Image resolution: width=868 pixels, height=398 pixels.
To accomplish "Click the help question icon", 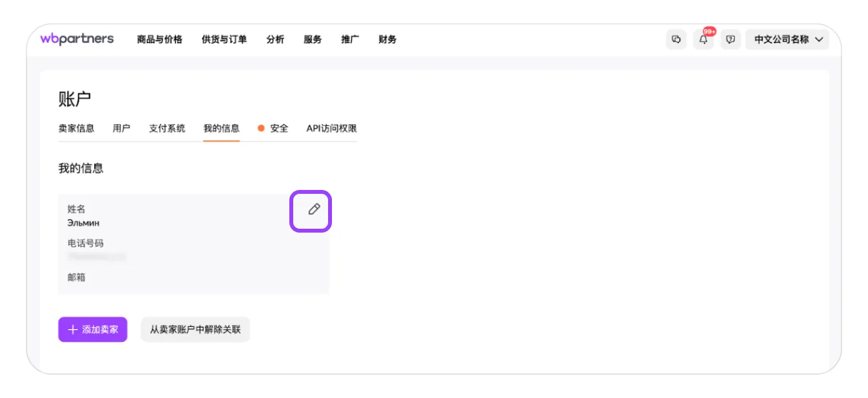I will [730, 39].
